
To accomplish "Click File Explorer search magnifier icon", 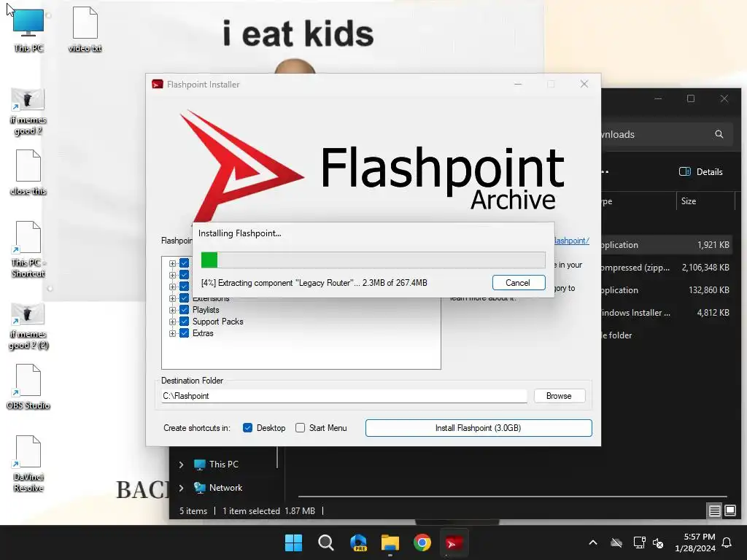I will [x=719, y=134].
